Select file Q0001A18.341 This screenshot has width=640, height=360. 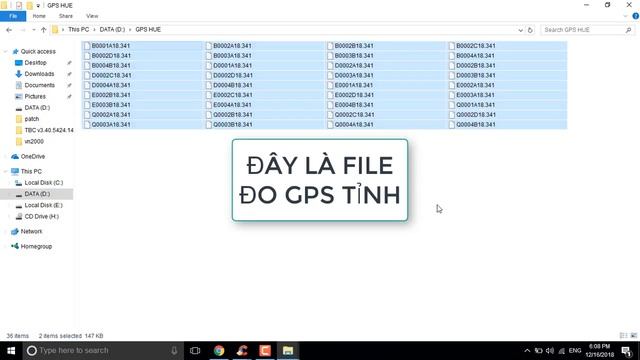pos(476,105)
